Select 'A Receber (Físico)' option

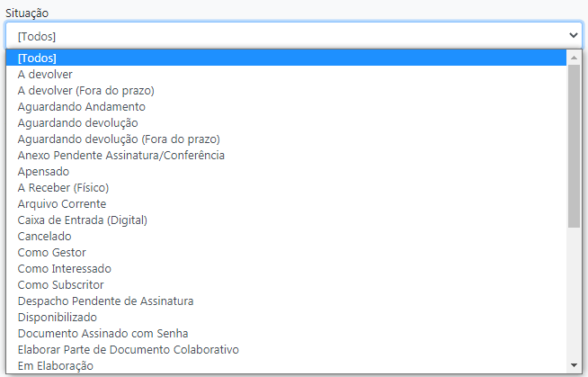(63, 188)
